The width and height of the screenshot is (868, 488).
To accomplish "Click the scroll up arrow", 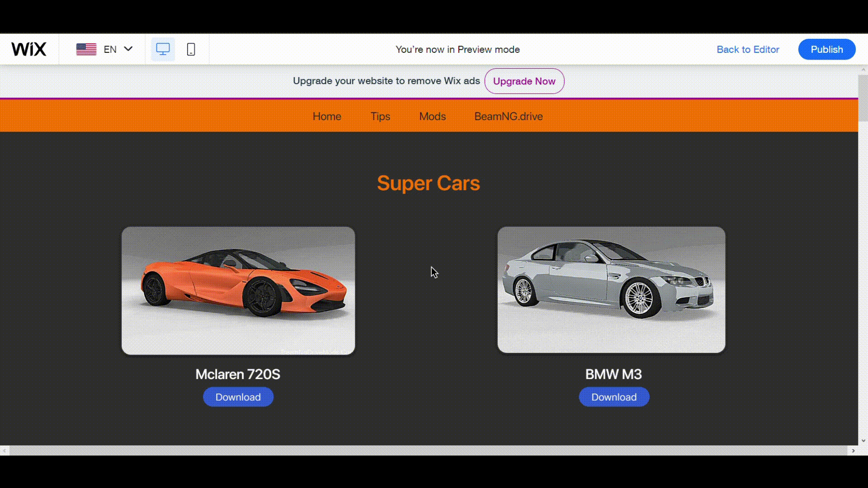I will [863, 70].
